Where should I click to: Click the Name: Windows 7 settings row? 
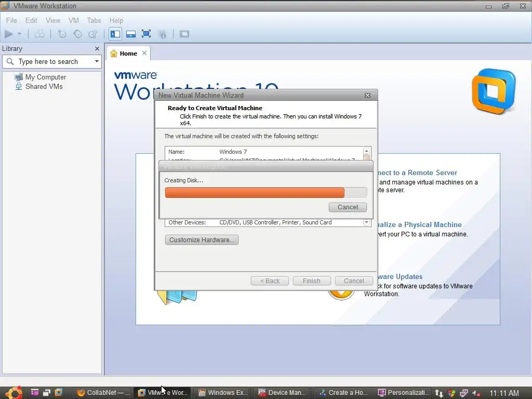(264, 152)
